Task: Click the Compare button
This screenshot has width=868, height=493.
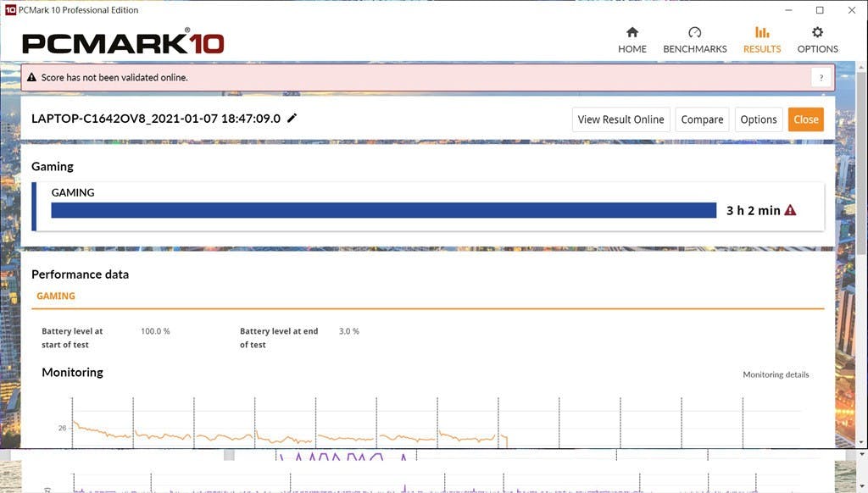Action: [x=702, y=119]
